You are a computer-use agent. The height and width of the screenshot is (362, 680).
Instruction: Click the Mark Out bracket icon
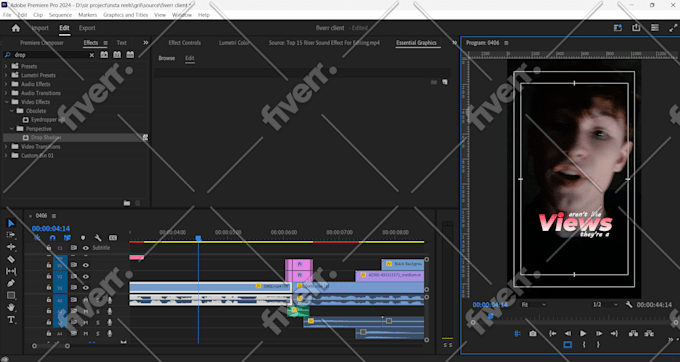point(598,345)
